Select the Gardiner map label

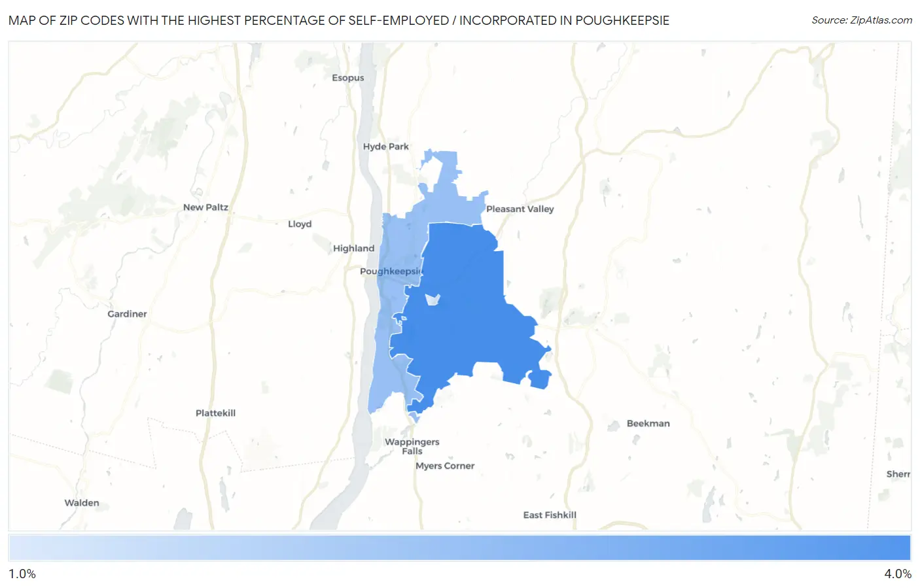[127, 314]
